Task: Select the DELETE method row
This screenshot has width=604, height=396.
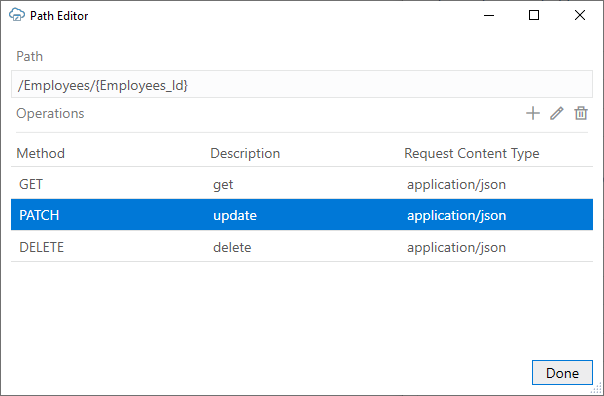Action: [302, 247]
